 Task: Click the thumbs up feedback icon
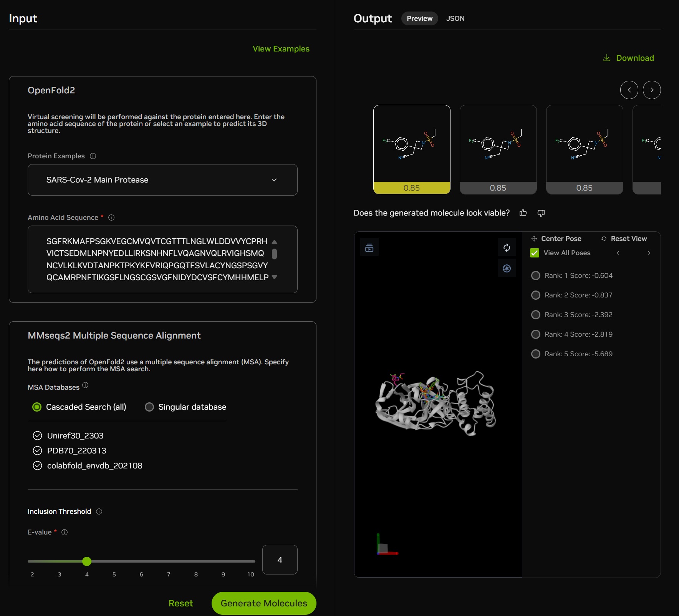click(523, 213)
